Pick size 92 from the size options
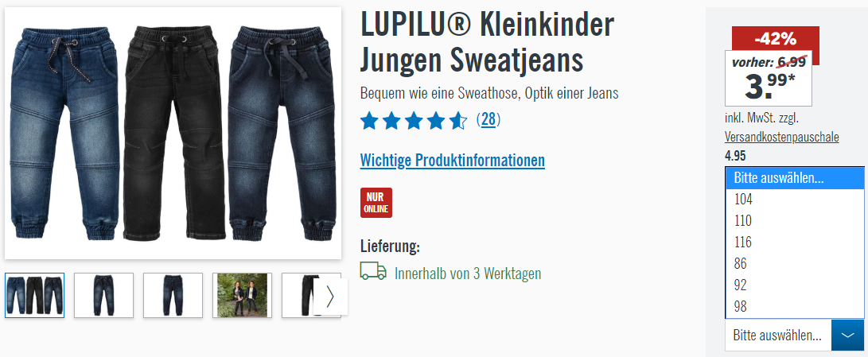The image size is (868, 357). 795,285
